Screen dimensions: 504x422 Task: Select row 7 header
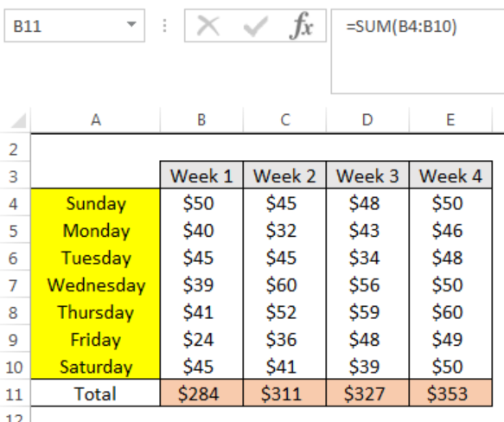point(15,285)
